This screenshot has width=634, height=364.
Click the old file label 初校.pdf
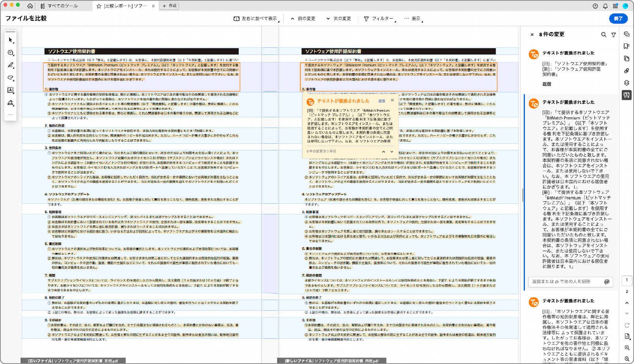pyautogui.click(x=73, y=361)
